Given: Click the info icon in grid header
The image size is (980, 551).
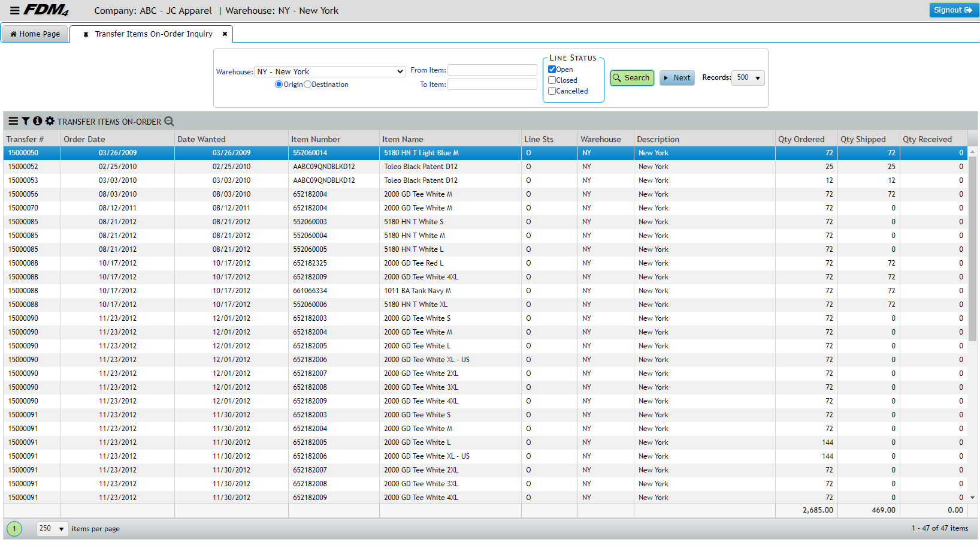Looking at the screenshot, I should 37,121.
